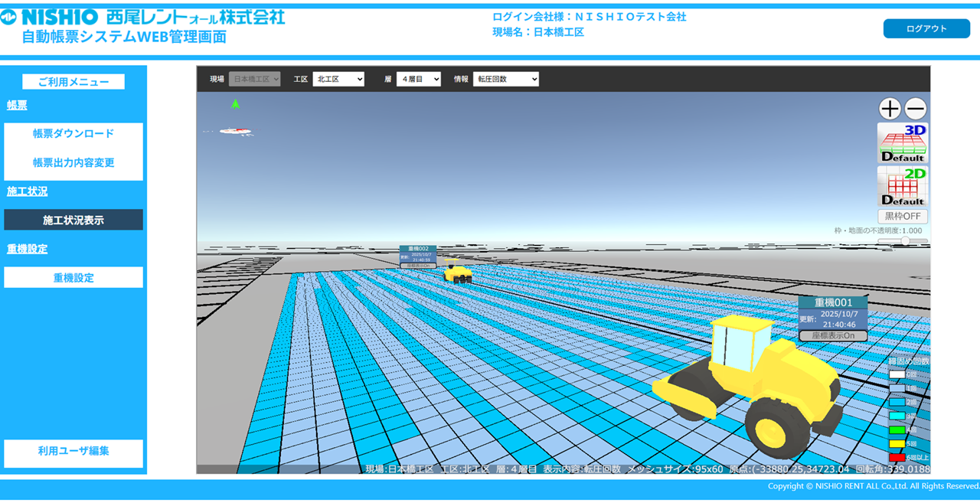The width and height of the screenshot is (980, 503).
Task: Open 利用ユーザ編集 menu item
Action: tap(73, 451)
